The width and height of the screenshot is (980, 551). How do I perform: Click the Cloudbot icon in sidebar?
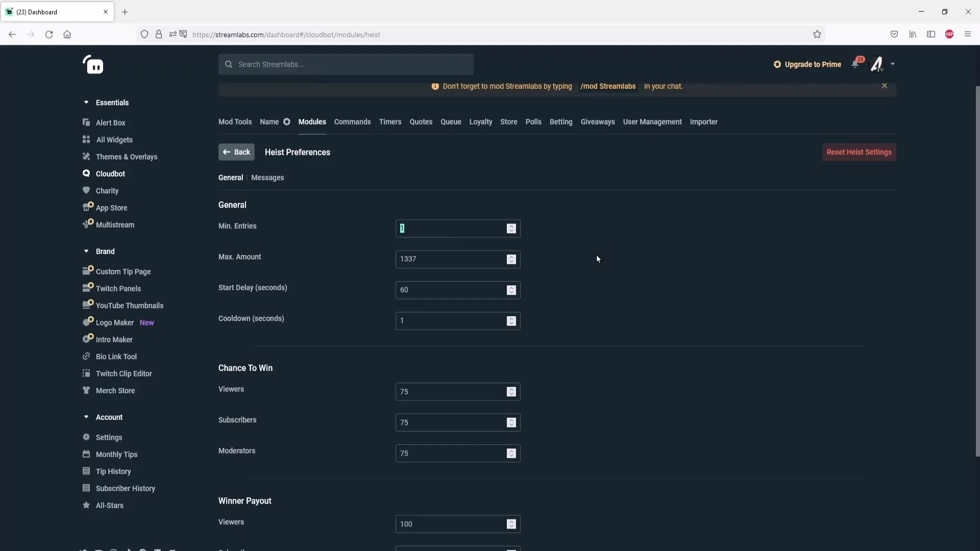click(87, 174)
